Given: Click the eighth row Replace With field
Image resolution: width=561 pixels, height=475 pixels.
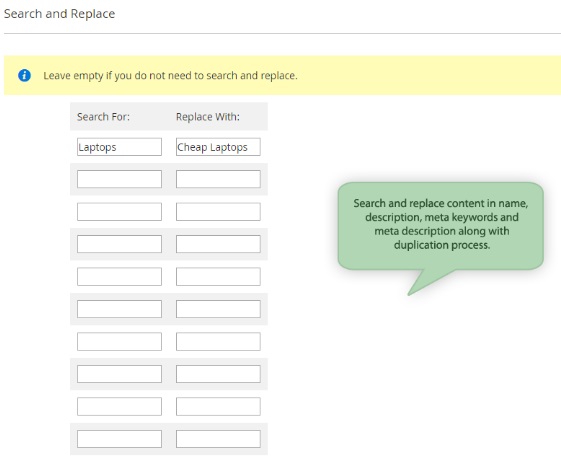Looking at the screenshot, I should 218,374.
